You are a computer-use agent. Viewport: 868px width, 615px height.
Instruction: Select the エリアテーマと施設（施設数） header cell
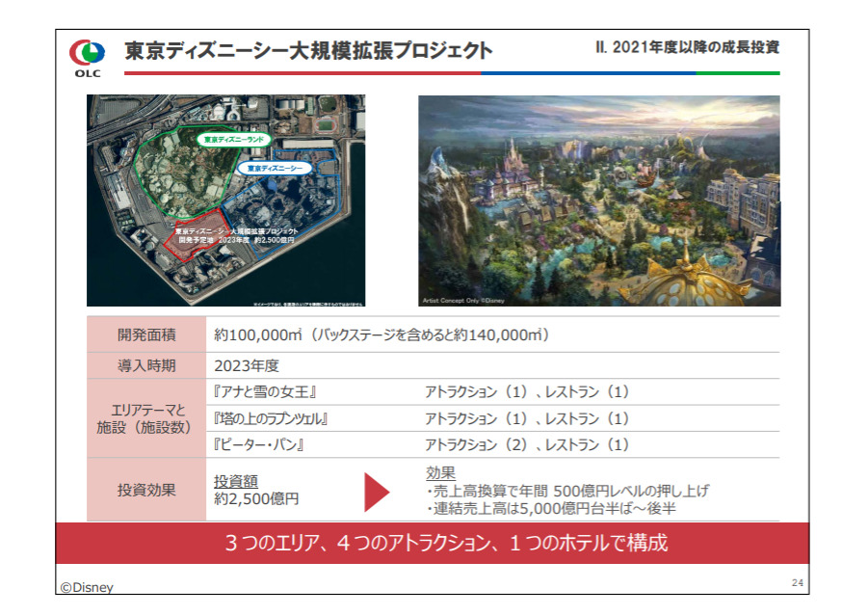click(146, 418)
